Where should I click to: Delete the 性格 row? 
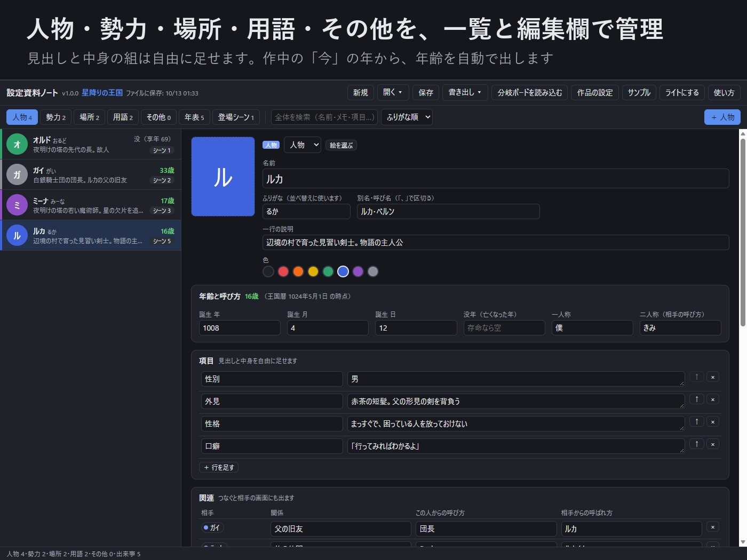pos(713,422)
